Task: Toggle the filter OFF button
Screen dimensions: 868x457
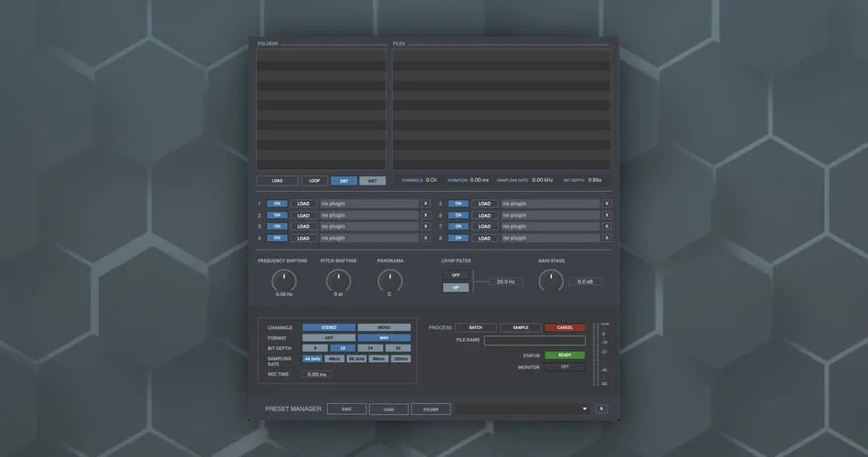Action: [x=456, y=275]
